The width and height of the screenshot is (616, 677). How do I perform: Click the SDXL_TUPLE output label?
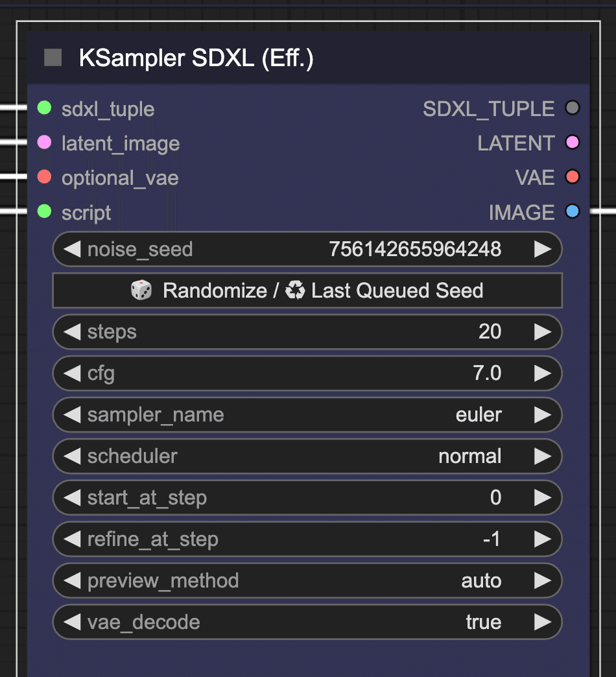pyautogui.click(x=489, y=109)
